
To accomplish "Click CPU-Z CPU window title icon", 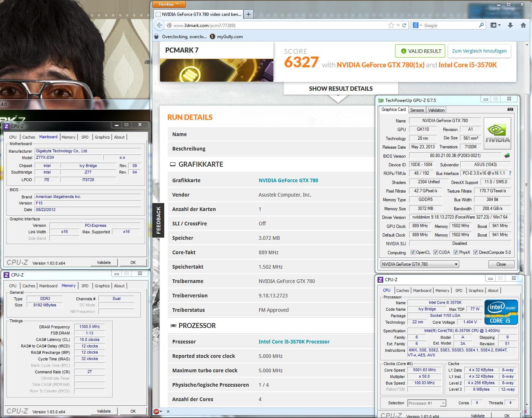I will click(380, 279).
